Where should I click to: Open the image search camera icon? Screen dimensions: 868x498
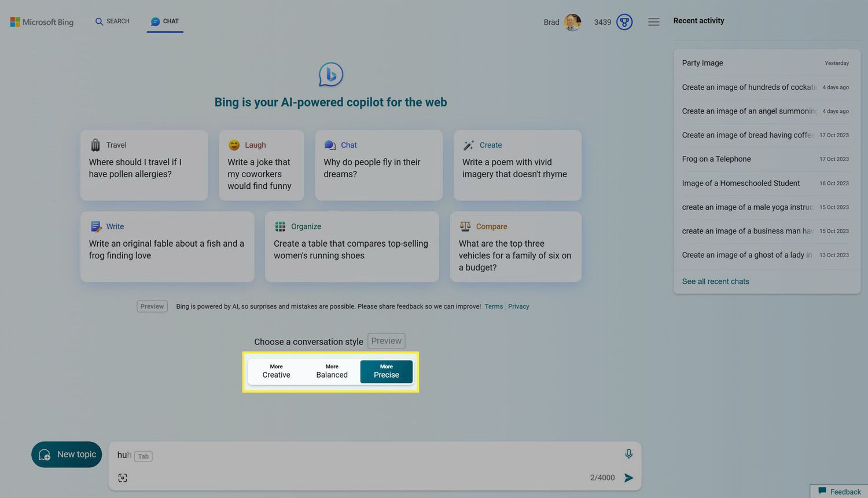(123, 478)
